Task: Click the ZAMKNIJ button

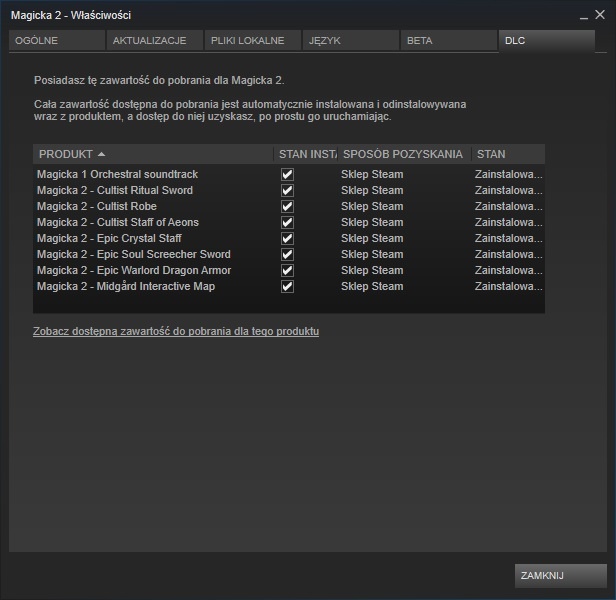Action: (x=561, y=576)
